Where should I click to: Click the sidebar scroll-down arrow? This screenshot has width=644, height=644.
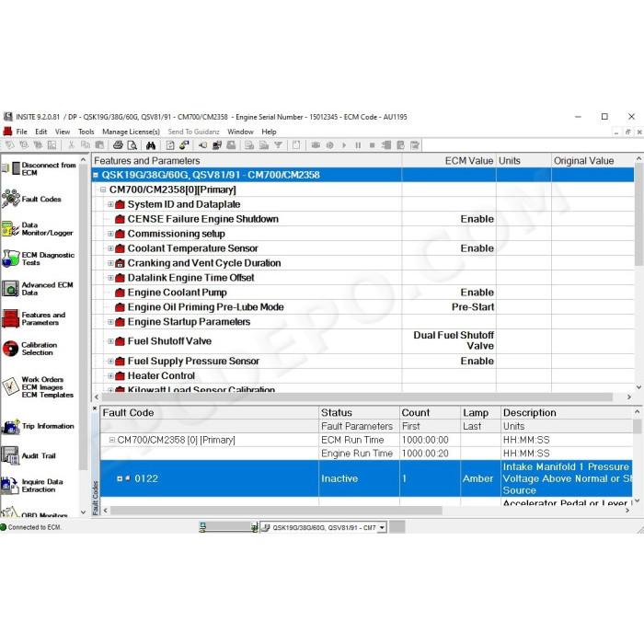pos(84,512)
